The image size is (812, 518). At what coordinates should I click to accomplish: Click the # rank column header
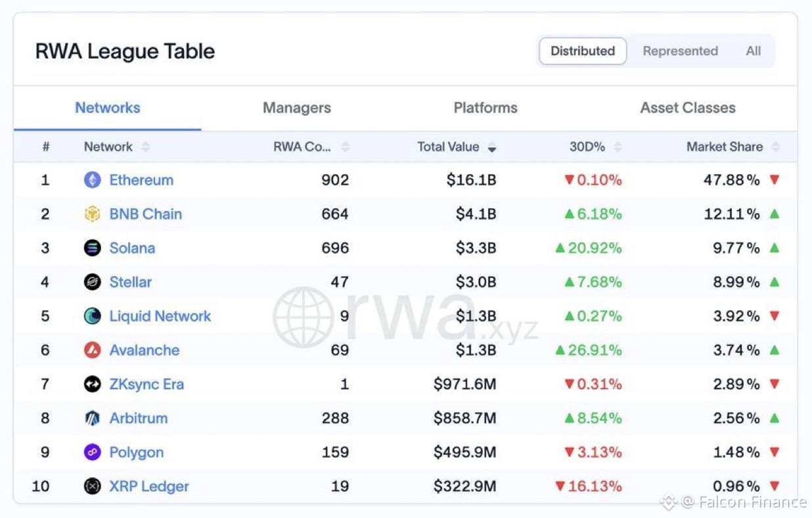[x=46, y=147]
